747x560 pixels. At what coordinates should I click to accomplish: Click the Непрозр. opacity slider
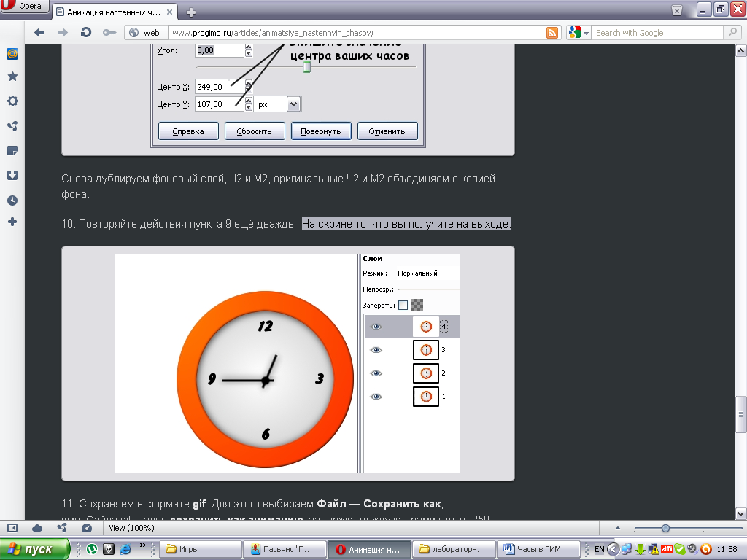click(x=429, y=289)
